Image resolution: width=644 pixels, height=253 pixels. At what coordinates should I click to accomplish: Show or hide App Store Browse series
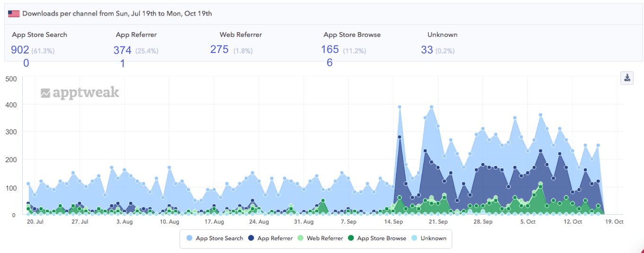[x=377, y=238]
